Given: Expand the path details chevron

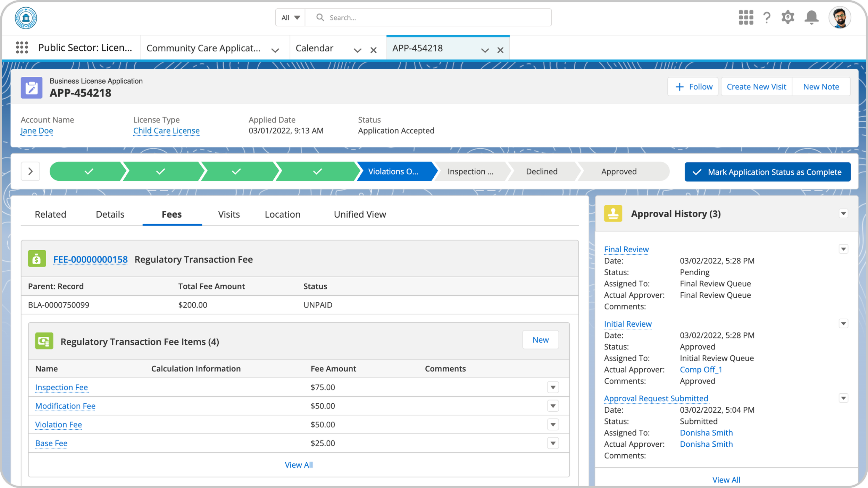Looking at the screenshot, I should click(31, 171).
